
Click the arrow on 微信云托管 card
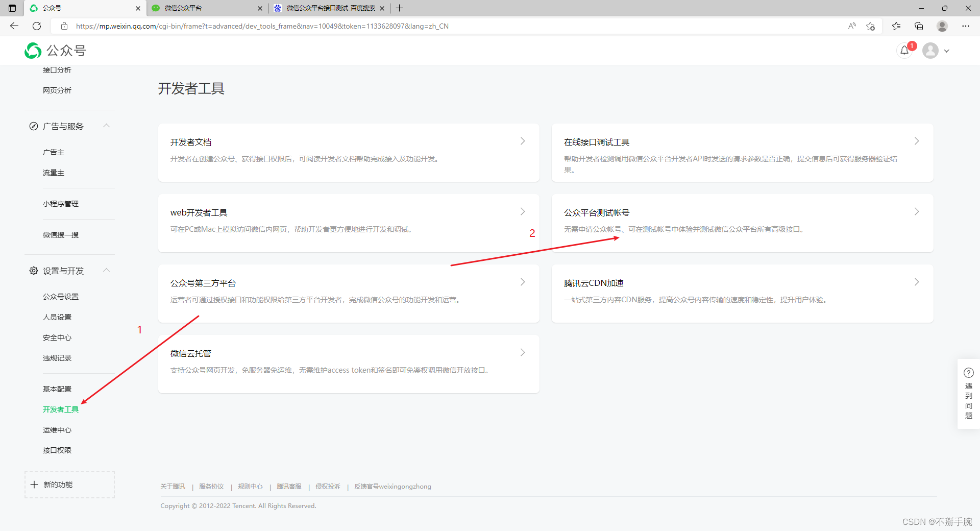[x=523, y=353]
